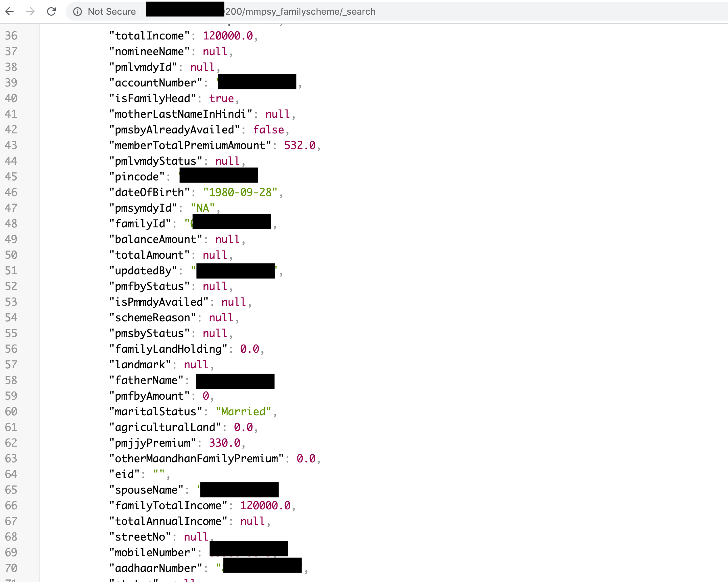Click the pmjjyPremium value 330.0

[x=225, y=443]
